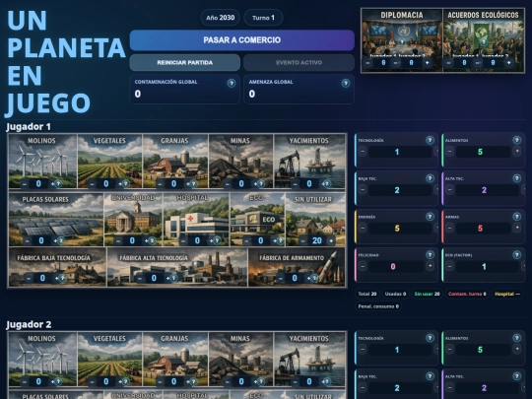Screen dimensions: 532x399
Task: Open the Energía help icon
Action: [430, 217]
